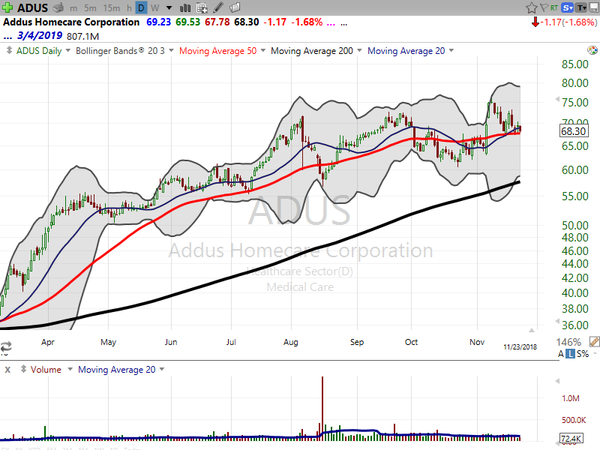Click the Bollinger Bands 20 3 label
Screen dimensions: 600x450
click(x=120, y=51)
